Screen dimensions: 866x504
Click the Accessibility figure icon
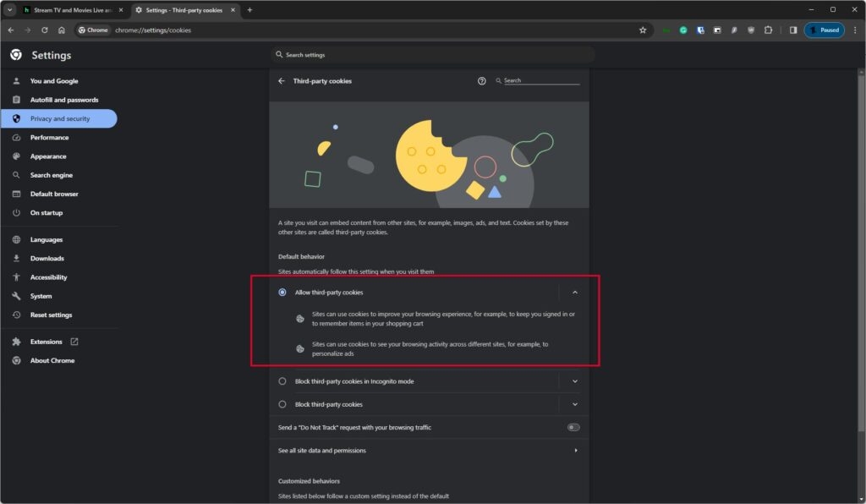point(16,277)
